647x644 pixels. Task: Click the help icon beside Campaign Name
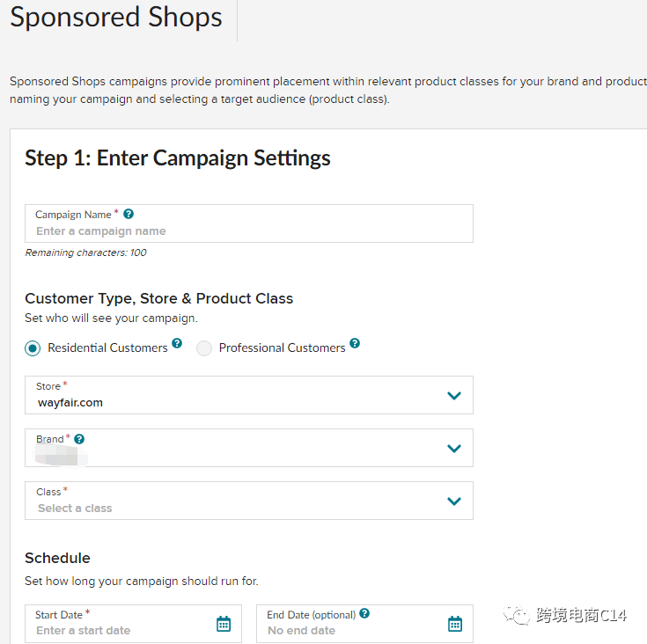click(x=129, y=214)
